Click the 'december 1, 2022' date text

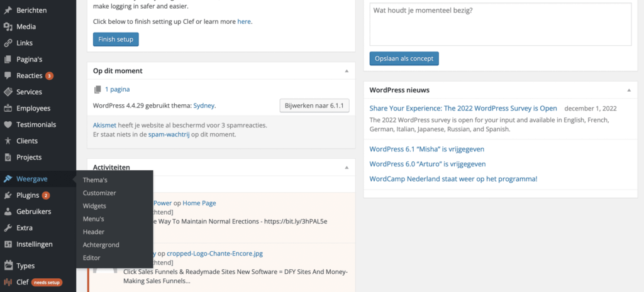590,109
